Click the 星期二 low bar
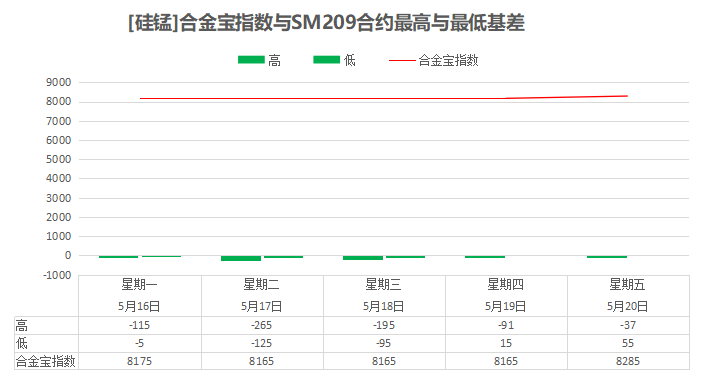The image size is (707, 383). pyautogui.click(x=284, y=257)
